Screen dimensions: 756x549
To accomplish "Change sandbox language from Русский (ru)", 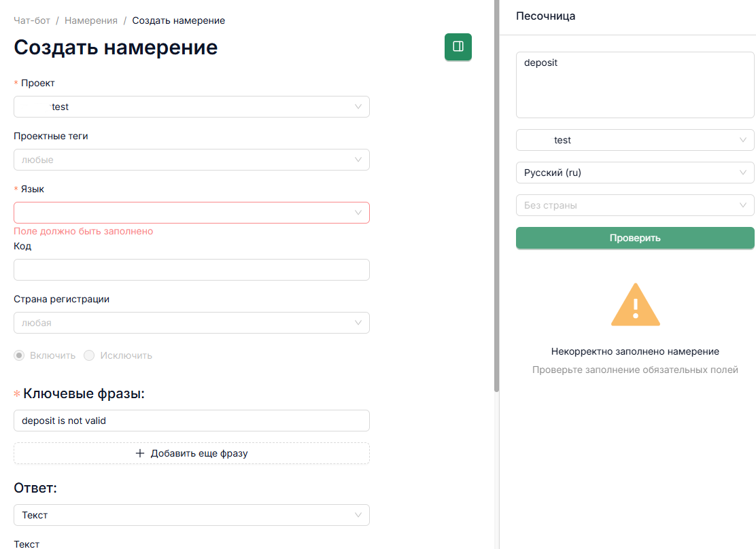I will coord(635,173).
